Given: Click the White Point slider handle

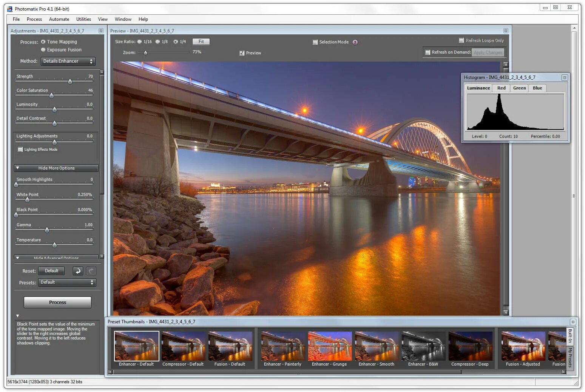Looking at the screenshot, I should coord(27,200).
